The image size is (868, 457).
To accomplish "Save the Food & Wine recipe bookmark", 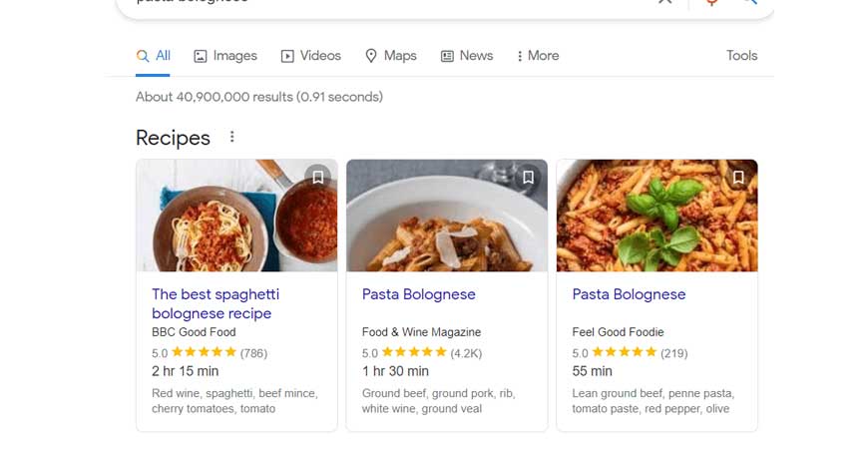I will [x=528, y=178].
